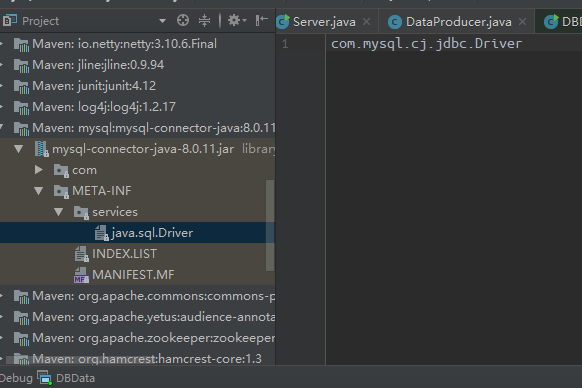The image size is (582, 388).
Task: Select the java.sql.Driver file
Action: point(137,233)
